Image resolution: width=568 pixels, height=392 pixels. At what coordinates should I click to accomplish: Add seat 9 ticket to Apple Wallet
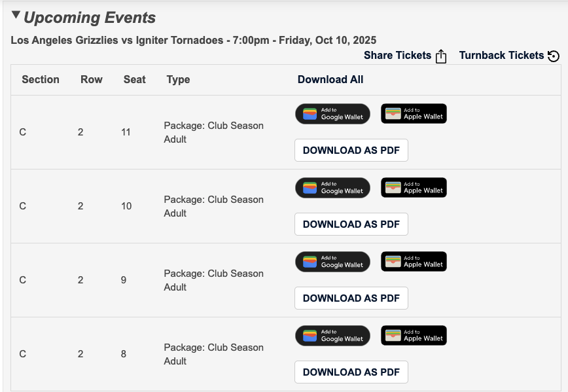414,262
